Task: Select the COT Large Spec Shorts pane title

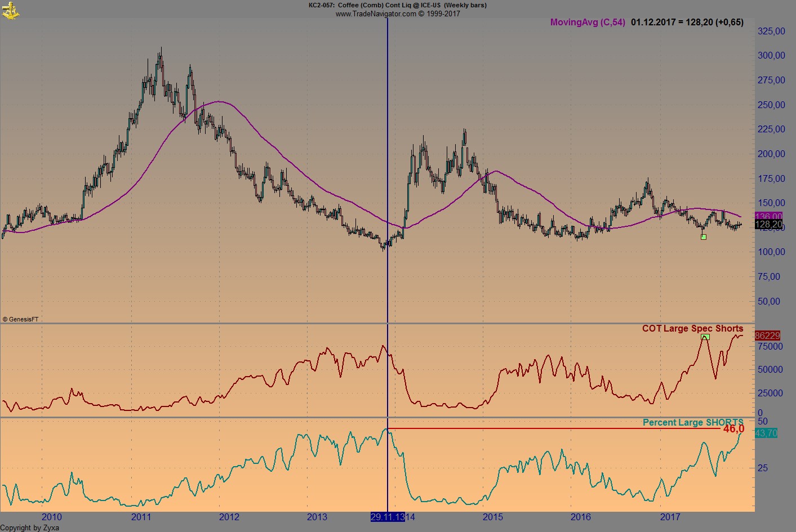Action: (693, 328)
